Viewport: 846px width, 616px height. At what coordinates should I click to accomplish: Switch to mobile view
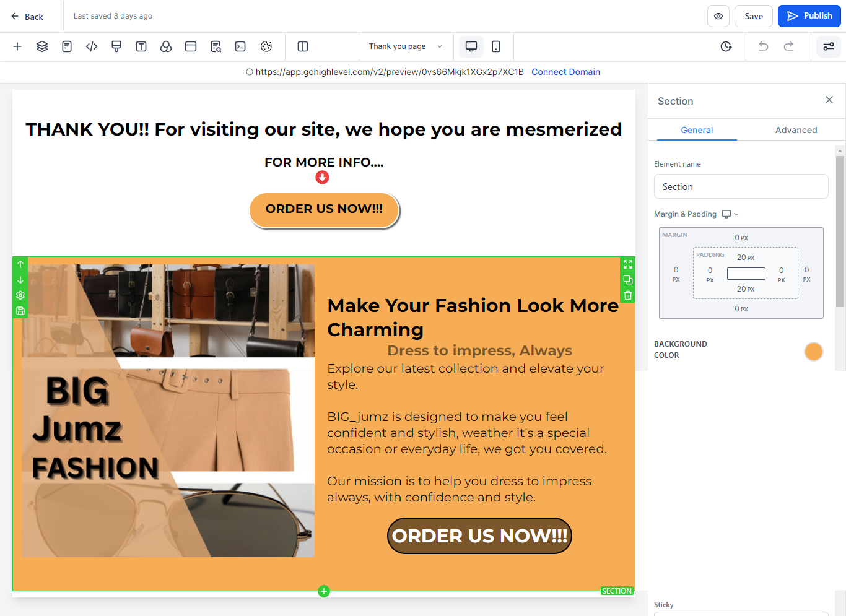(x=496, y=46)
